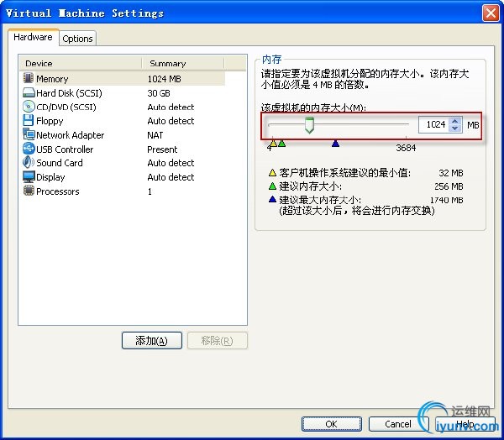Click the Present summary value

(162, 149)
